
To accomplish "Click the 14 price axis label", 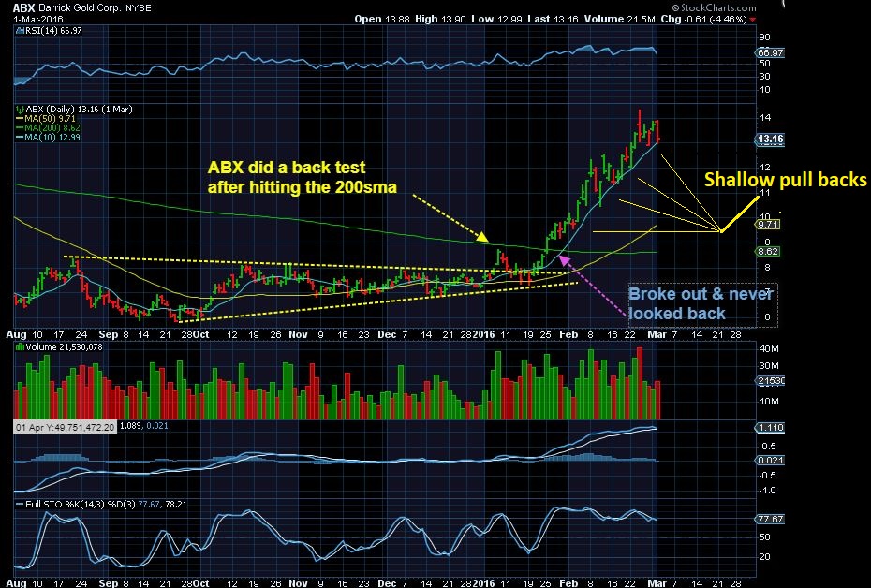I will point(765,117).
